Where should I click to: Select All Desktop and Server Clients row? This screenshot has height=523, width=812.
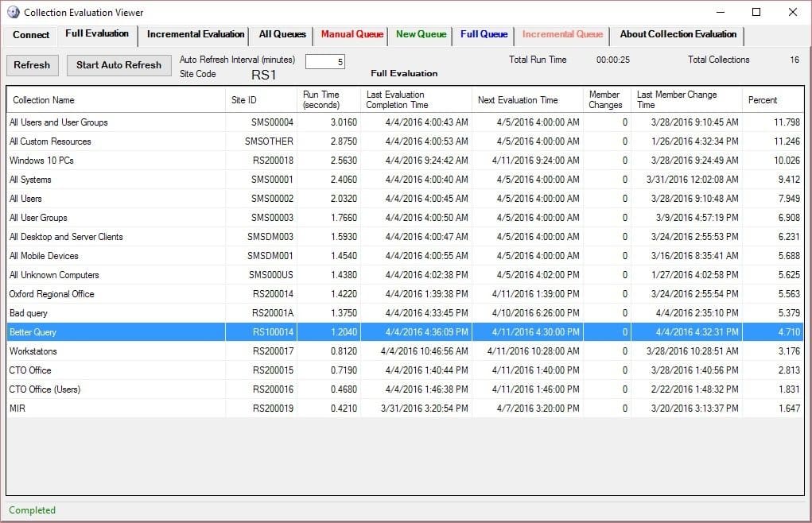(x=405, y=237)
